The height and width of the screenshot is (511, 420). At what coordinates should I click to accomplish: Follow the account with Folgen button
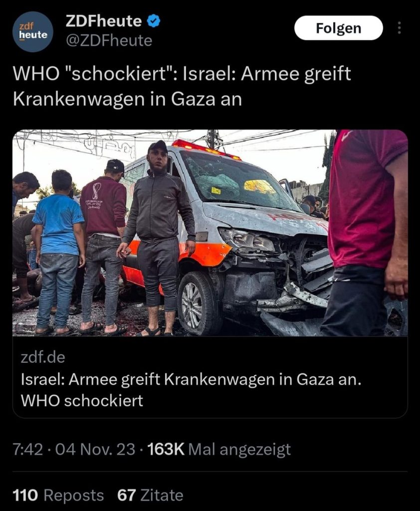pyautogui.click(x=339, y=28)
